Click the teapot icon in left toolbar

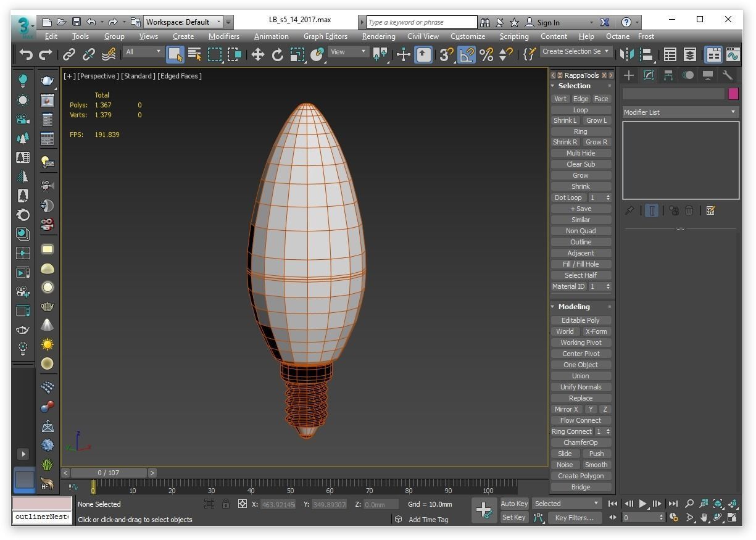[47, 81]
